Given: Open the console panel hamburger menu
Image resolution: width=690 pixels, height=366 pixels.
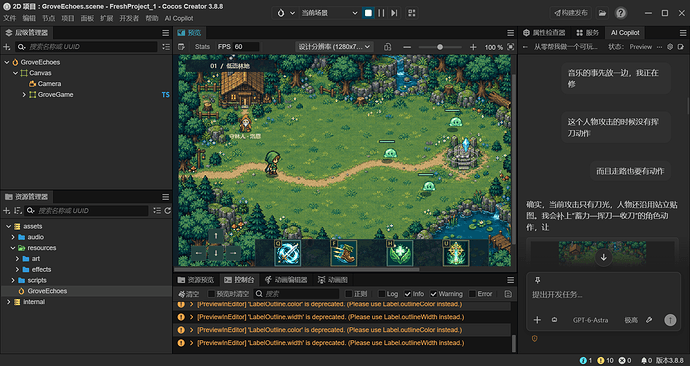Looking at the screenshot, I should point(510,280).
